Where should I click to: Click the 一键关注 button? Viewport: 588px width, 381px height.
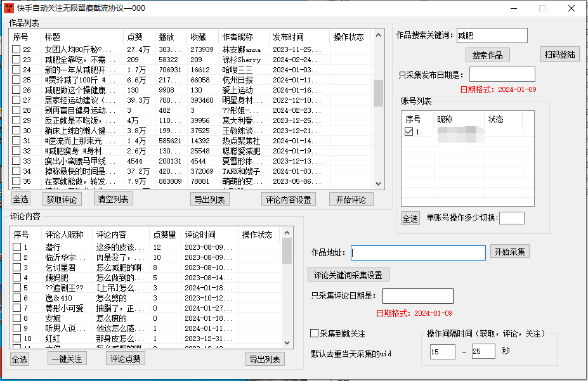(67, 359)
